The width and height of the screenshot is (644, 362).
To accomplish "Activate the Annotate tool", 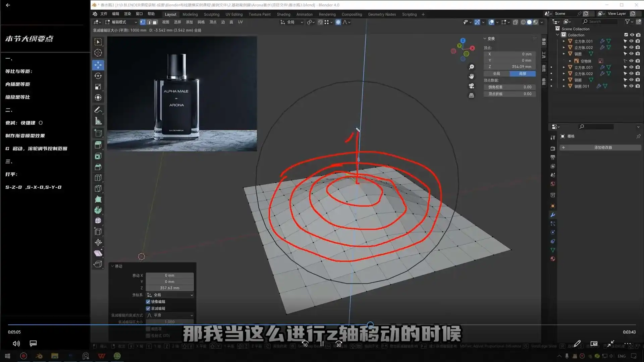I will [98, 110].
